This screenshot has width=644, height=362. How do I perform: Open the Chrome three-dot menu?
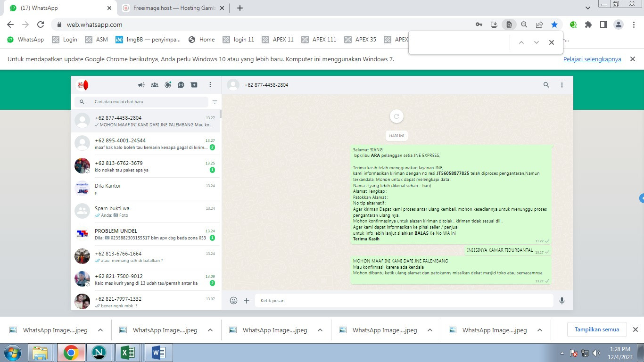coord(634,25)
